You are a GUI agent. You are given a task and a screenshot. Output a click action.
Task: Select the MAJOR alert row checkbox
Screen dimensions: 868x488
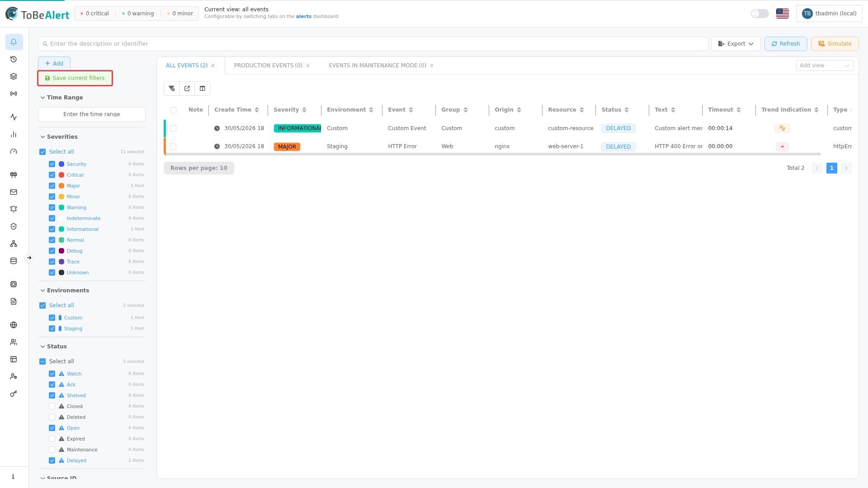tap(173, 147)
